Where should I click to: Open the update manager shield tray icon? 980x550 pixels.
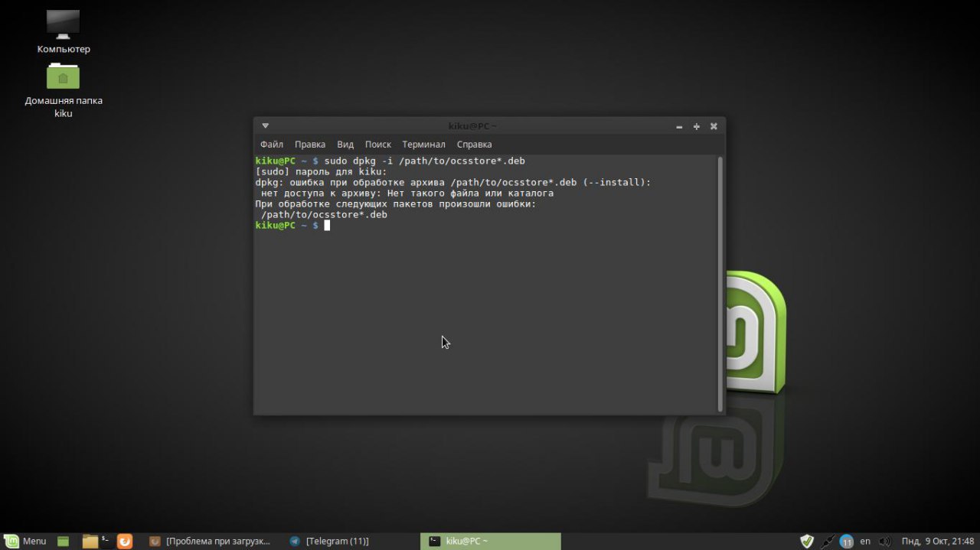click(807, 542)
